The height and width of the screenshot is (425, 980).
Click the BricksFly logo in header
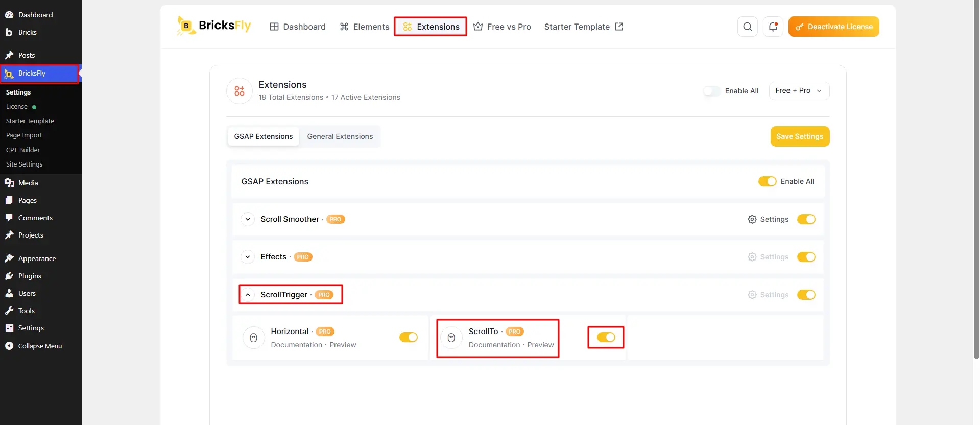pyautogui.click(x=214, y=26)
